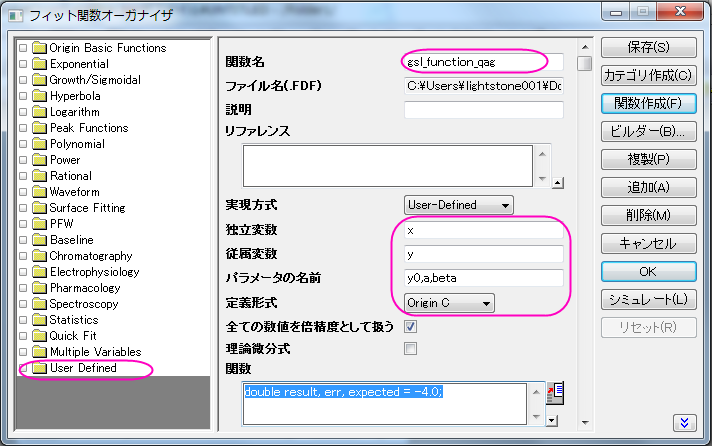Click the Growth/Sigmoidal folder icon

(x=40, y=80)
